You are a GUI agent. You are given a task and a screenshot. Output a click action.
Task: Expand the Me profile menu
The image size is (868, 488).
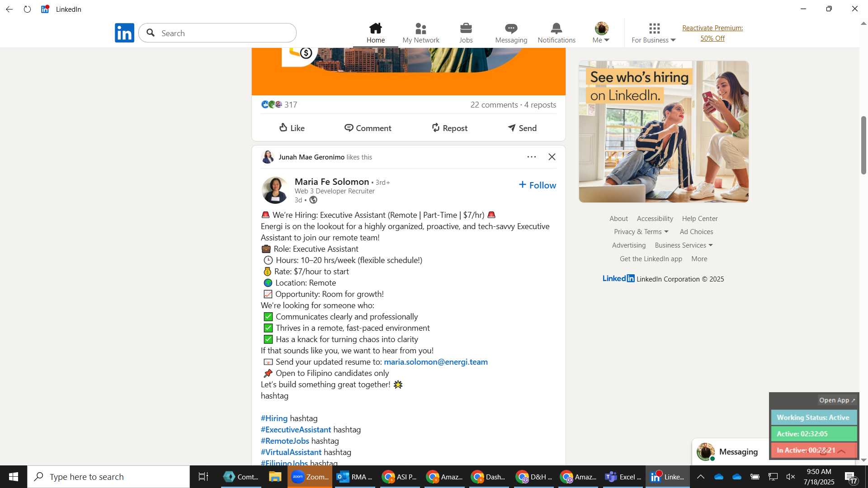[x=601, y=33]
